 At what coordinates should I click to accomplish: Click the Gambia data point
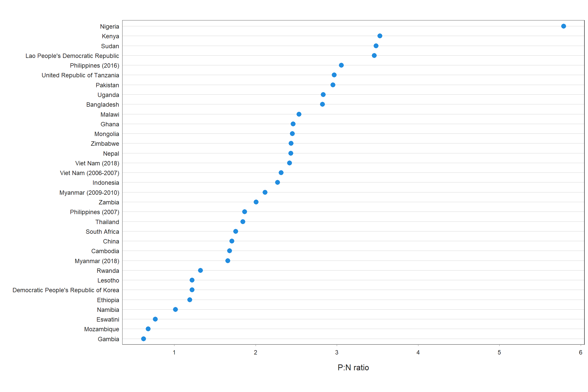(143, 339)
